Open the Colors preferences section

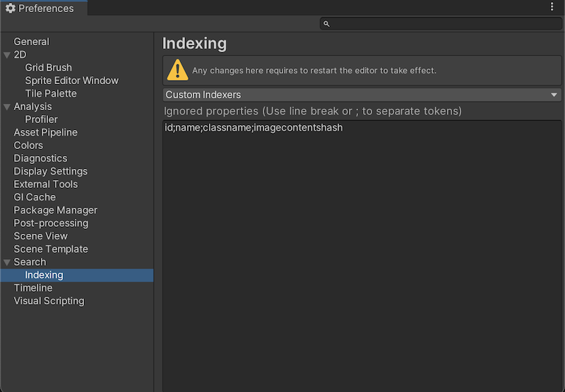click(x=28, y=145)
